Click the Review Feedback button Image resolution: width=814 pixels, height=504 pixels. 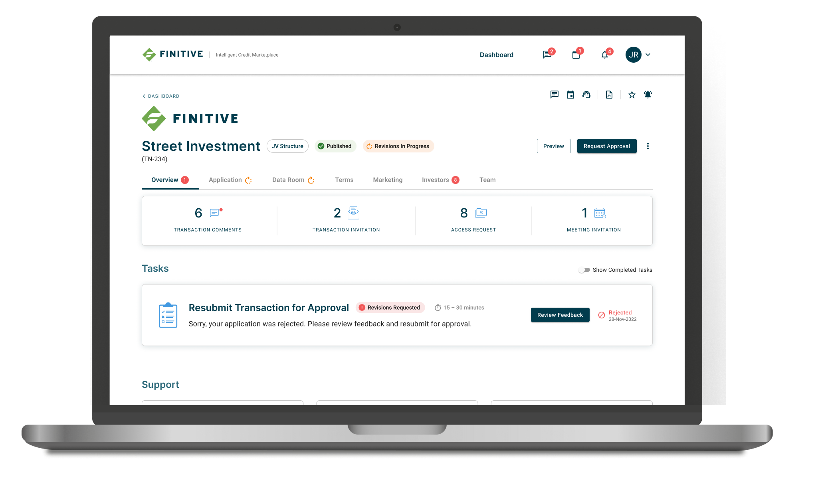559,315
